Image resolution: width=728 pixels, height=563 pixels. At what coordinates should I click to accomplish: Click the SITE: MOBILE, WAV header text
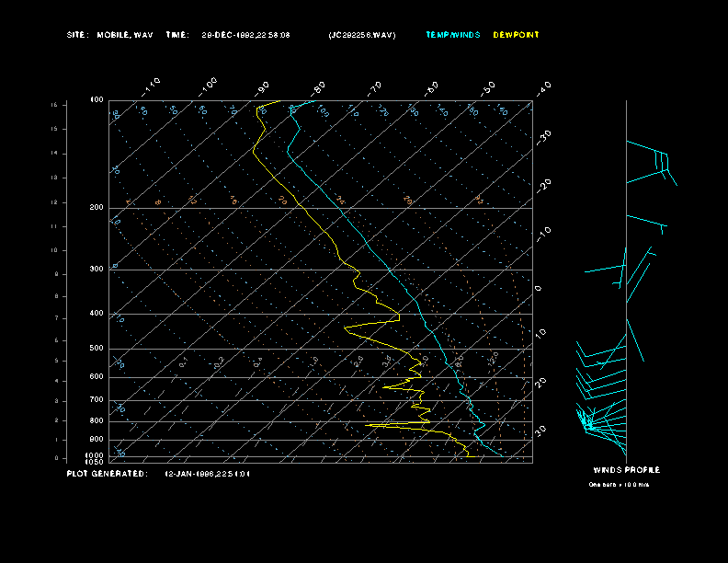109,35
